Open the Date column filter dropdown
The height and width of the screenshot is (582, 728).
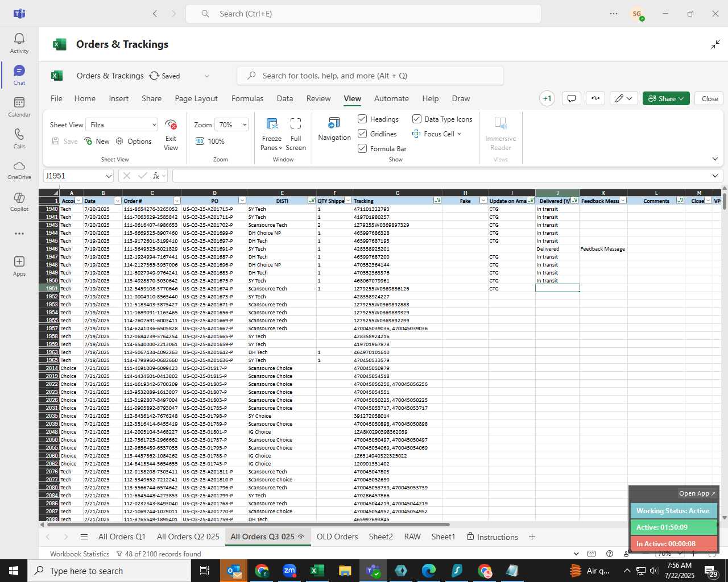pyautogui.click(x=118, y=201)
